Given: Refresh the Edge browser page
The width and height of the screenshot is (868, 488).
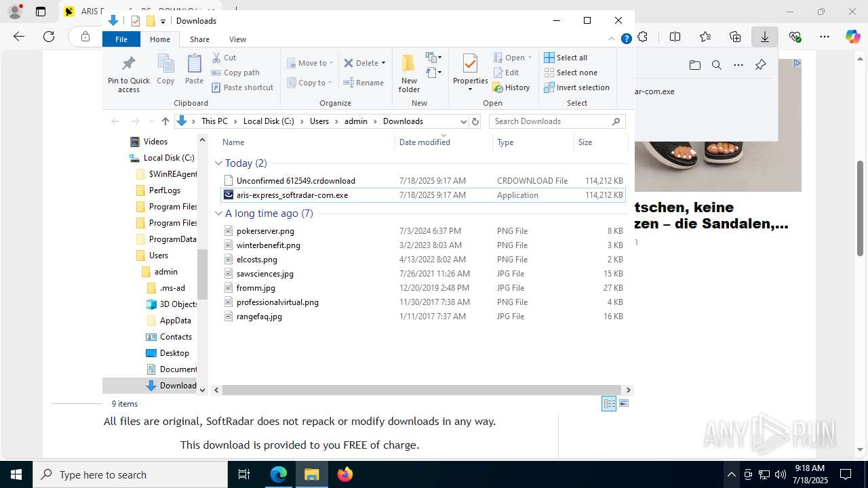Looking at the screenshot, I should (x=49, y=37).
